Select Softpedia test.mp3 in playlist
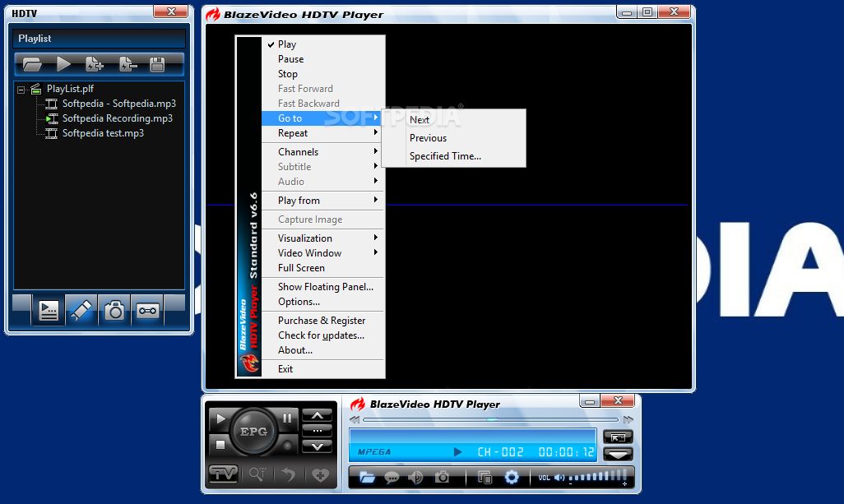Viewport: 844px width, 504px height. tap(103, 133)
